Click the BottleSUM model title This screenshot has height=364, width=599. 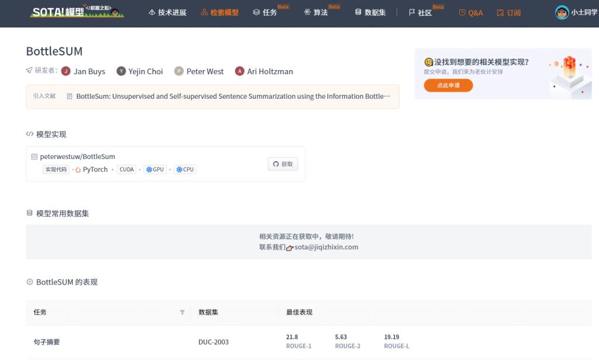point(54,51)
